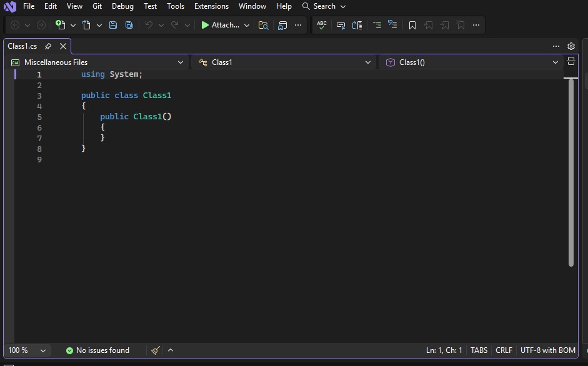The image size is (588, 366).
Task: Toggle a bookmark on the current line
Action: pyautogui.click(x=412, y=25)
